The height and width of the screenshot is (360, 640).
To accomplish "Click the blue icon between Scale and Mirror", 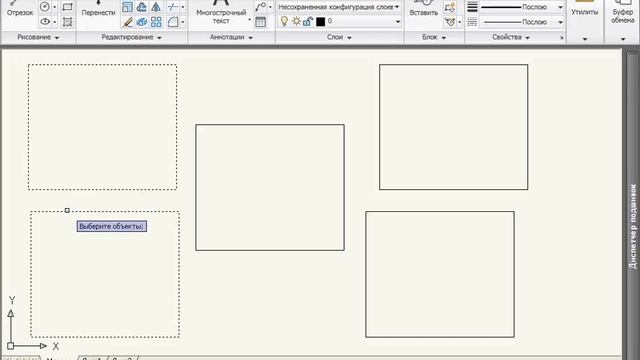I will (142, 7).
